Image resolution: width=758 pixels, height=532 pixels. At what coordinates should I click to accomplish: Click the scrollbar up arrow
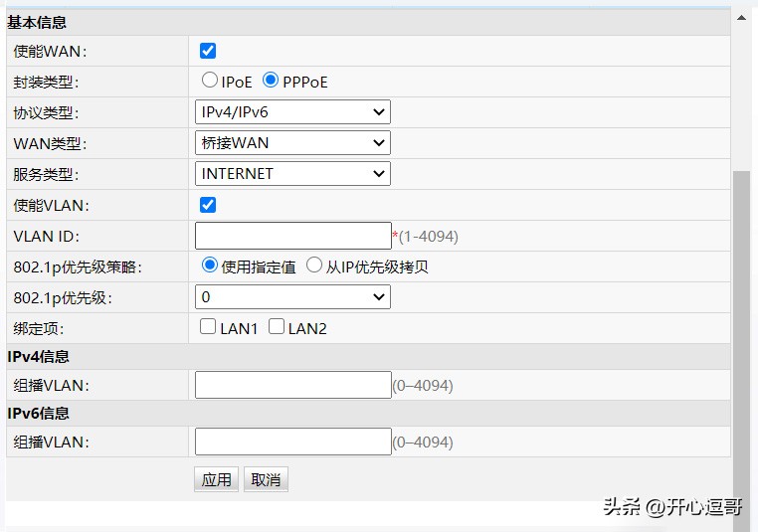click(741, 18)
